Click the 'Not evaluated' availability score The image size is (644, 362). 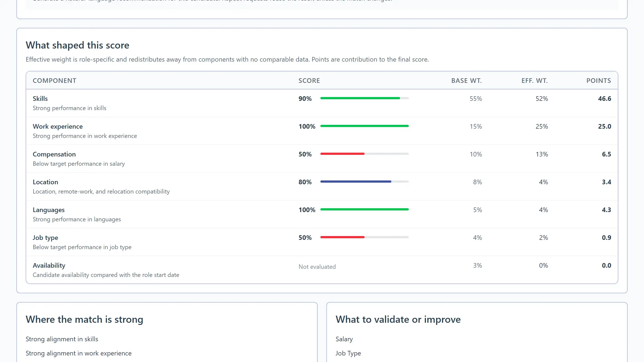point(317,267)
